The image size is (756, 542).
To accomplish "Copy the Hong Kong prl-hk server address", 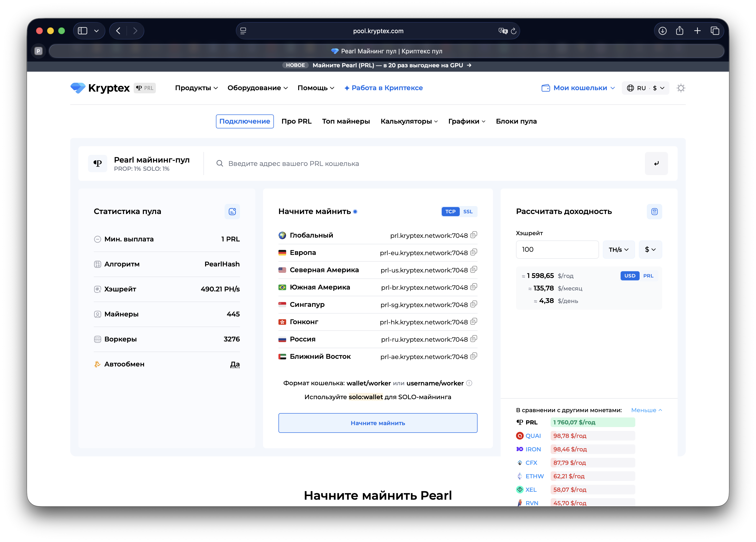I will 474,322.
